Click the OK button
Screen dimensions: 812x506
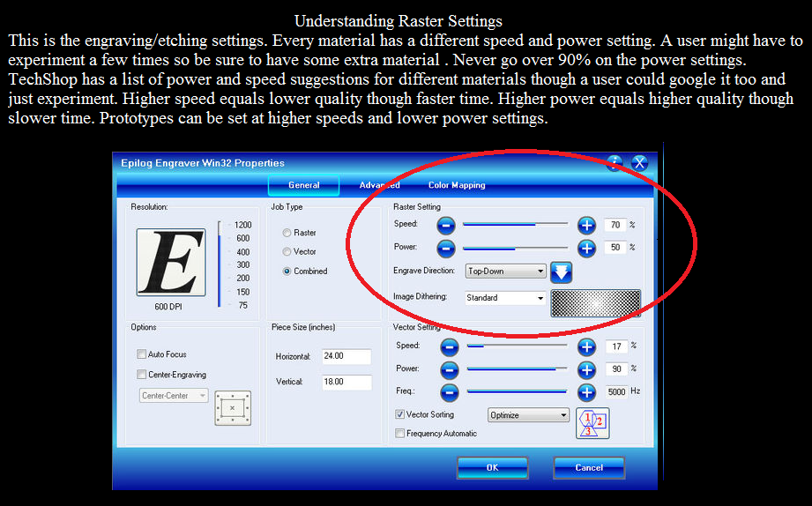click(492, 468)
